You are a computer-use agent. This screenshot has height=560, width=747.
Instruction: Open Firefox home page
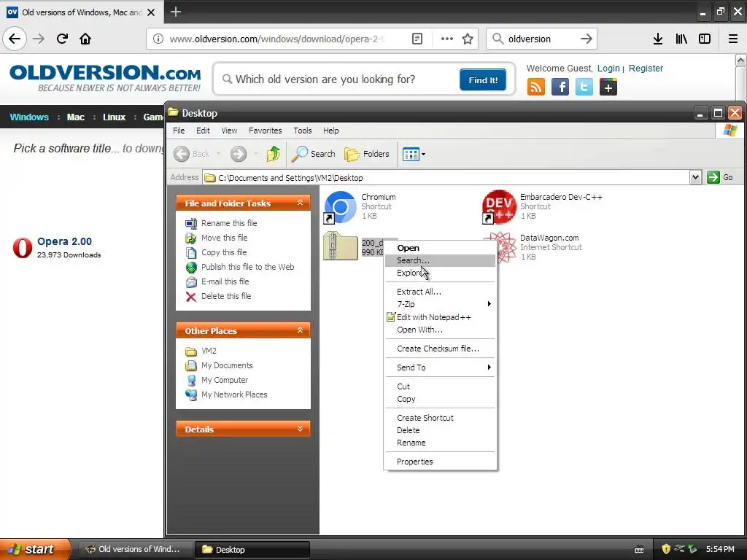pos(85,39)
